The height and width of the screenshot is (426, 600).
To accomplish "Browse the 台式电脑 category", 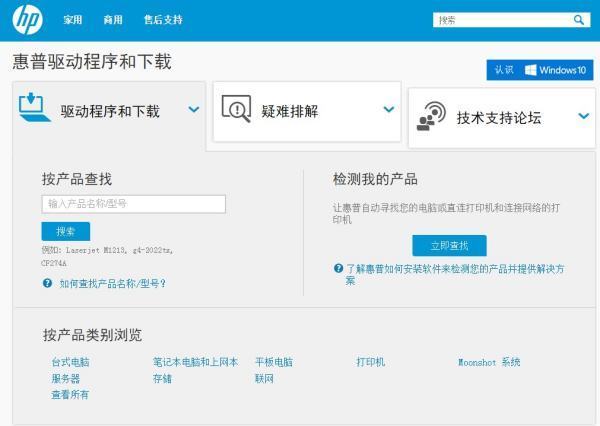I will point(70,362).
